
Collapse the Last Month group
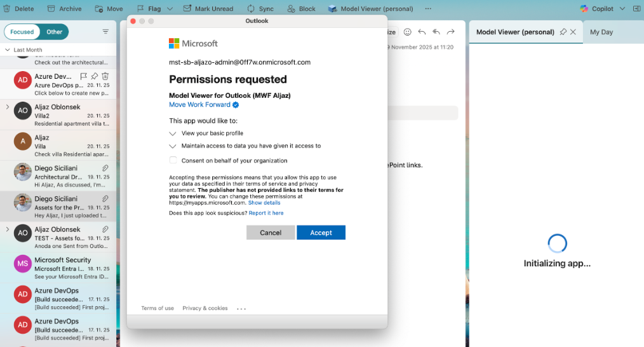pos(8,50)
